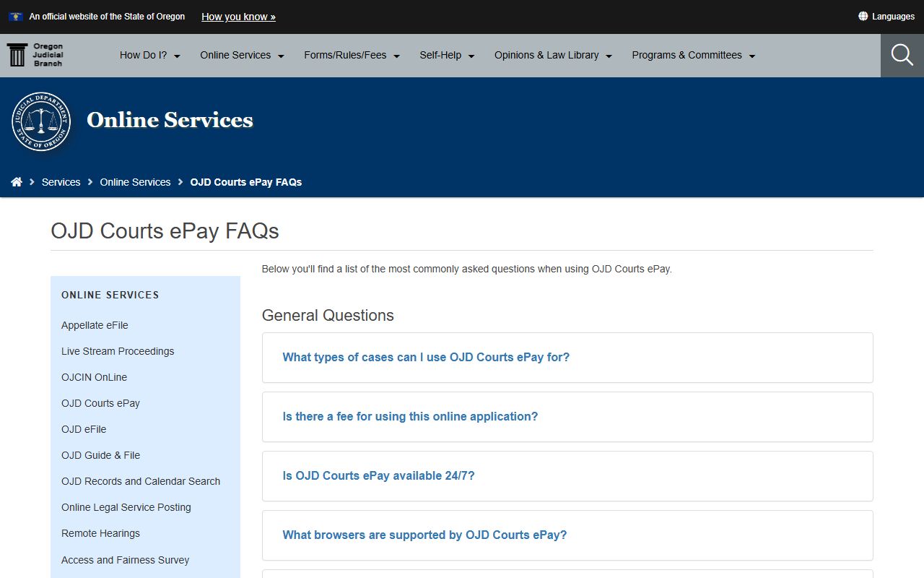This screenshot has height=578, width=924.
Task: Click the Oregon state flag icon
Action: pyautogui.click(x=16, y=16)
